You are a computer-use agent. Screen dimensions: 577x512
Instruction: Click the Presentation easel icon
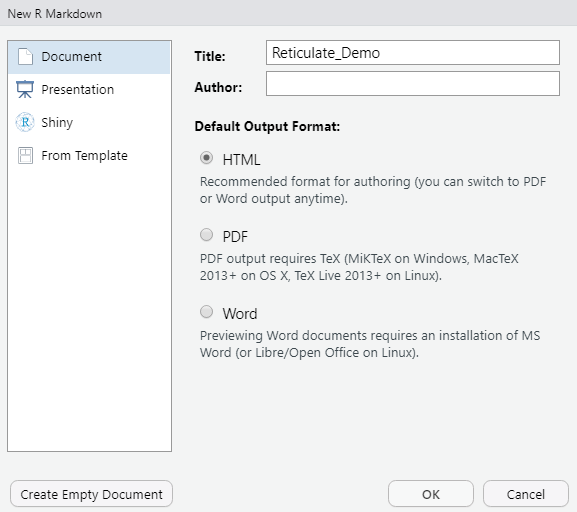[25, 89]
